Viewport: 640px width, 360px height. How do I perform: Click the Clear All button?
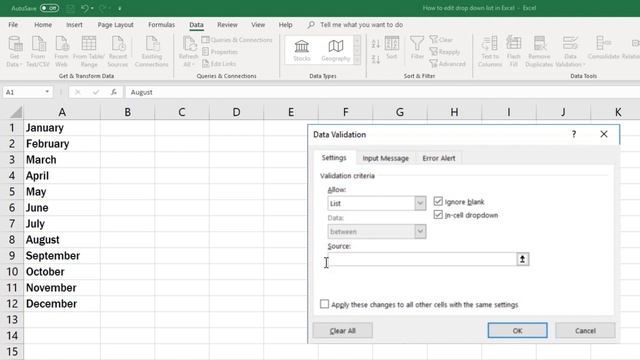(342, 331)
